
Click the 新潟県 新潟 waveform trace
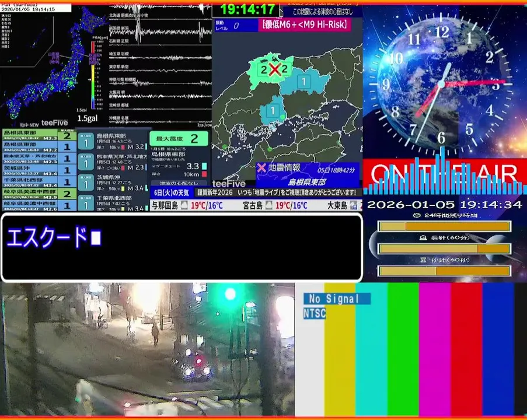tap(160, 32)
